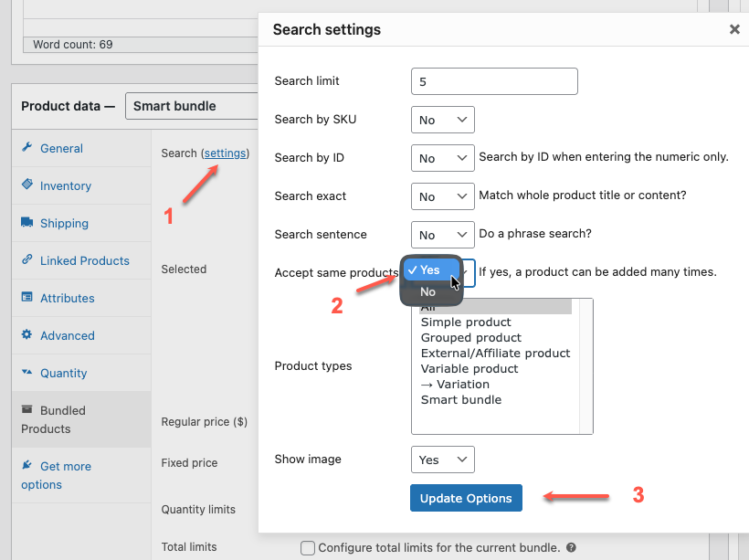Open the Attributes product data tab
749x560 pixels.
click(81, 298)
